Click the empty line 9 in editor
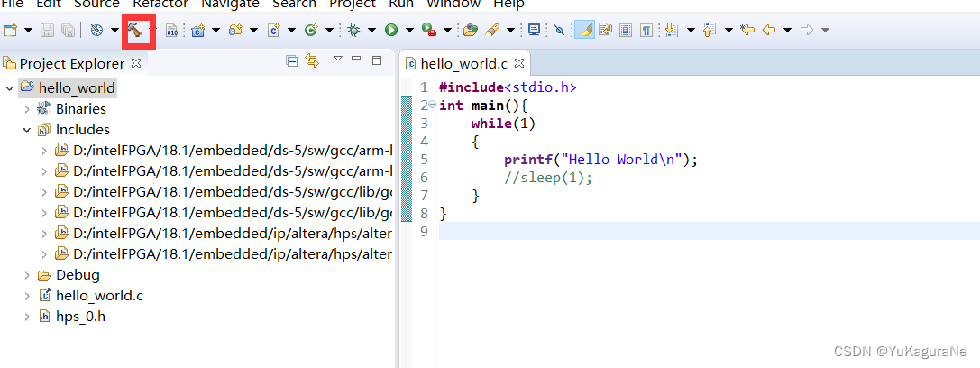 [631, 231]
